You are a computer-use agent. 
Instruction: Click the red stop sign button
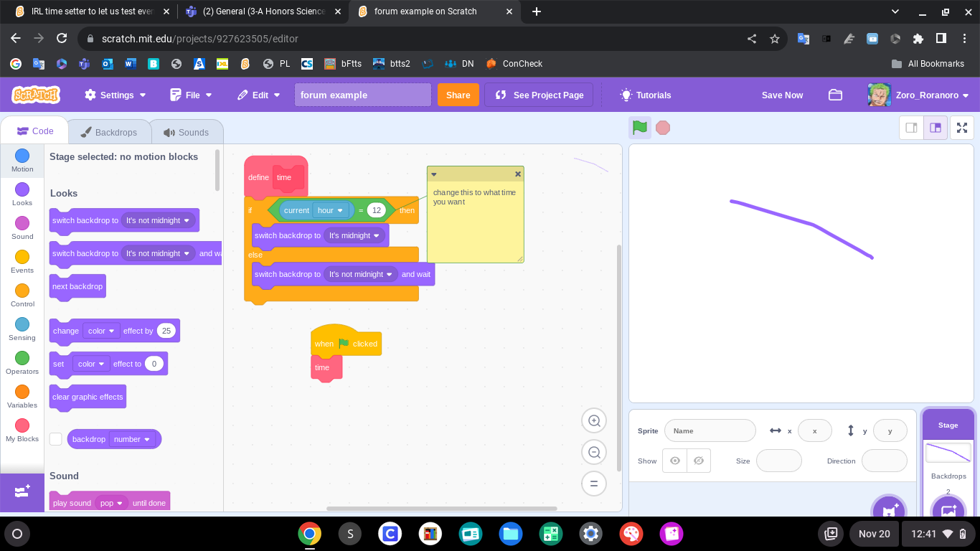click(663, 128)
